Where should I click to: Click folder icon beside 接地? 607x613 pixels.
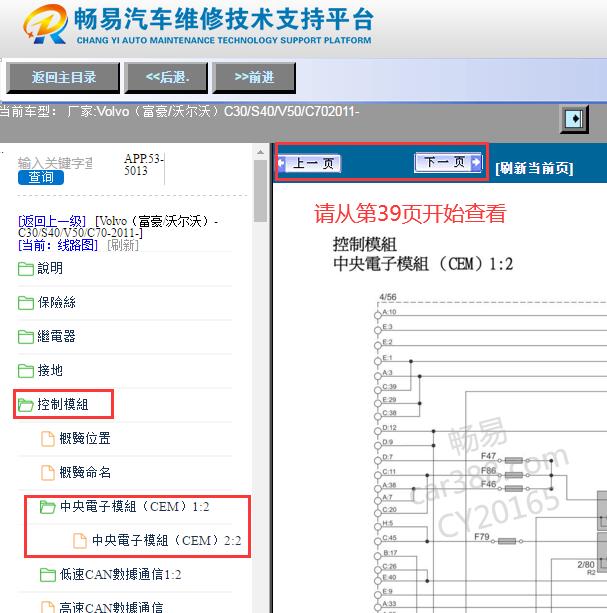26,371
